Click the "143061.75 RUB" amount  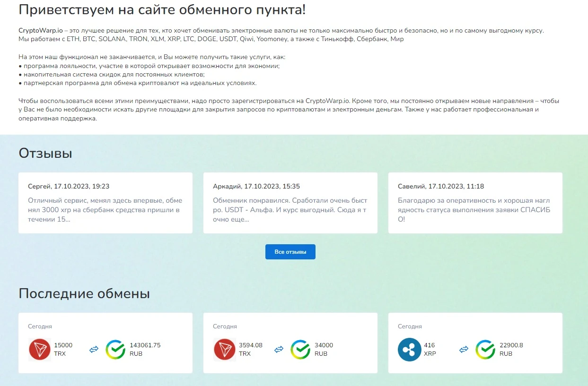pos(145,350)
